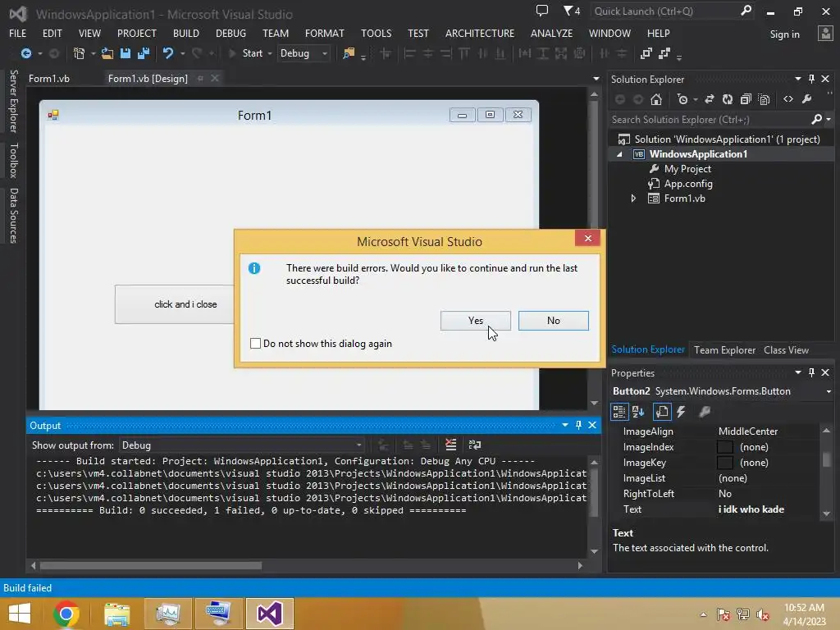The image size is (840, 630).
Task: Click the feedback speech bubble icon
Action: click(542, 11)
